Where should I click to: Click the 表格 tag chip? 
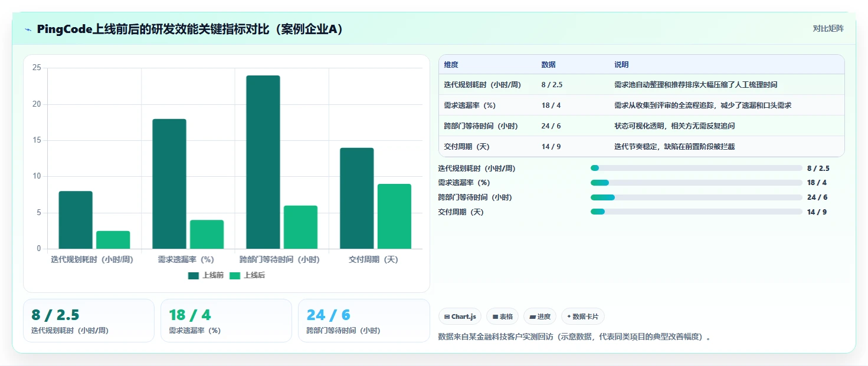503,316
